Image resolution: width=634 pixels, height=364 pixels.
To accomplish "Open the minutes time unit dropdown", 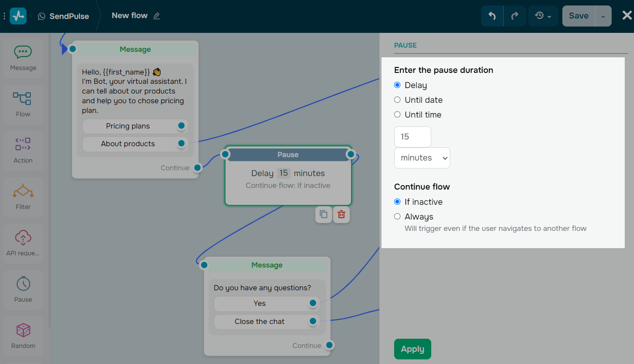I will (x=422, y=158).
